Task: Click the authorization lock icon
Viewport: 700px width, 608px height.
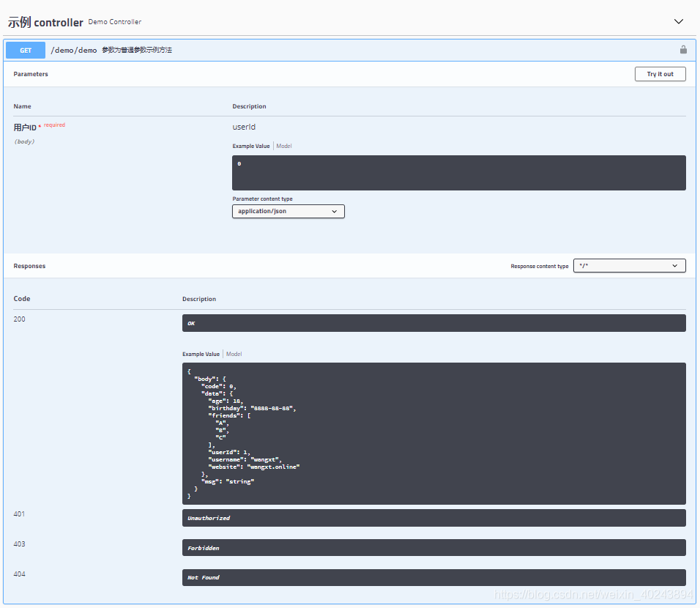Action: [x=683, y=50]
